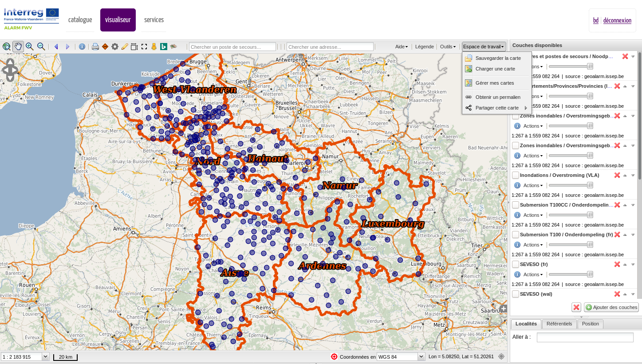The image size is (642, 364).
Task: Select the pencil drawing tool
Action: click(125, 47)
